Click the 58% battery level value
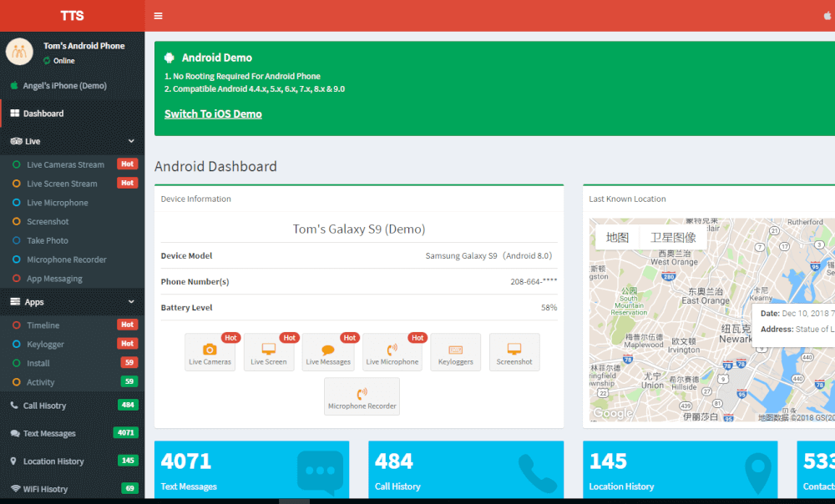 pyautogui.click(x=549, y=308)
